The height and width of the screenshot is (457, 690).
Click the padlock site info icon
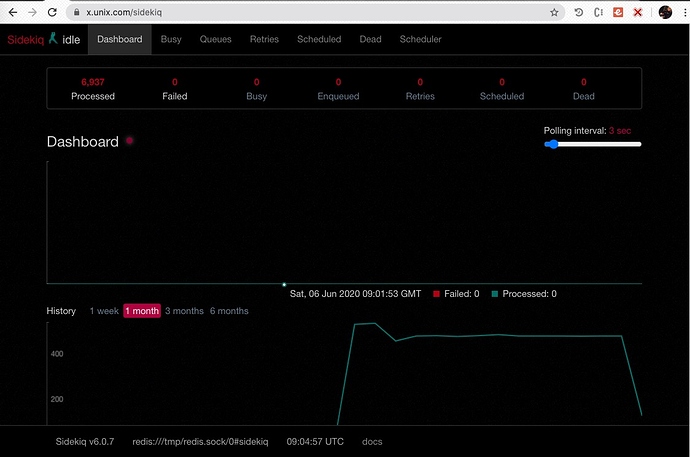click(77, 12)
